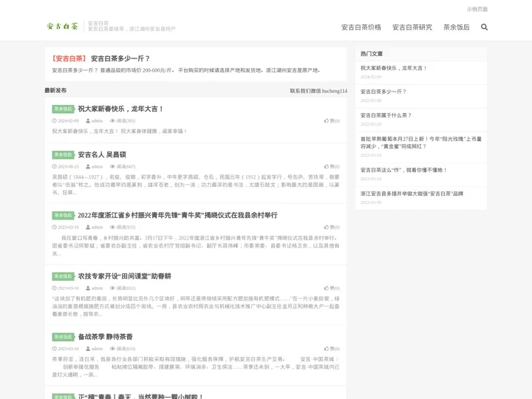
Task: Click the 热门文章 sidebar heading
Action: 372,54
